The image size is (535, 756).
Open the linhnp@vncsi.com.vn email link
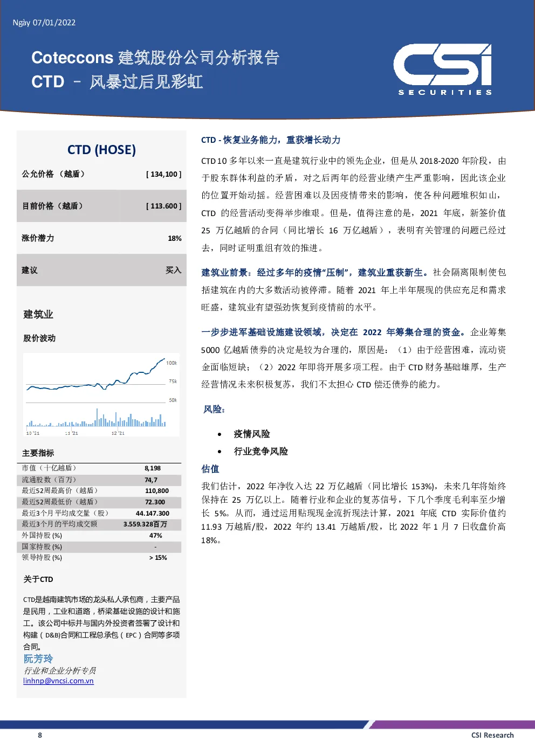(x=58, y=681)
